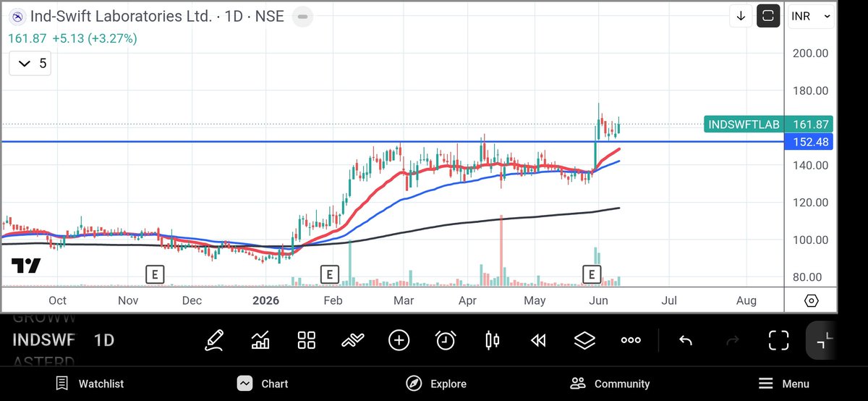Change chart type with the candlestick icon
Screen dimensions: 868x401
[x=492, y=339]
